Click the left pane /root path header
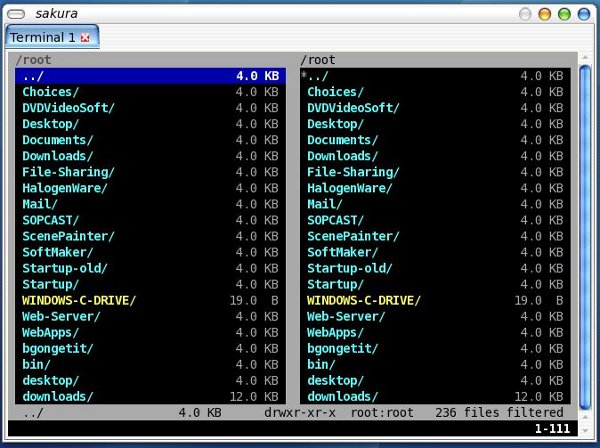600x448 pixels. (34, 60)
